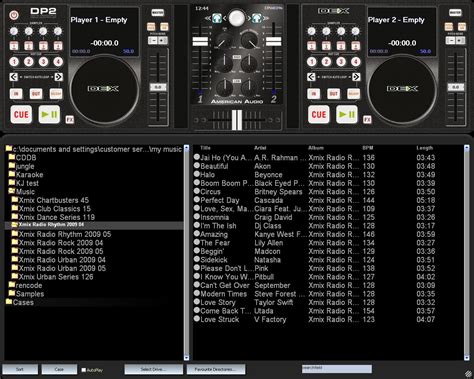The width and height of the screenshot is (474, 379).
Task: Sort track list by Title column header
Action: (205, 148)
